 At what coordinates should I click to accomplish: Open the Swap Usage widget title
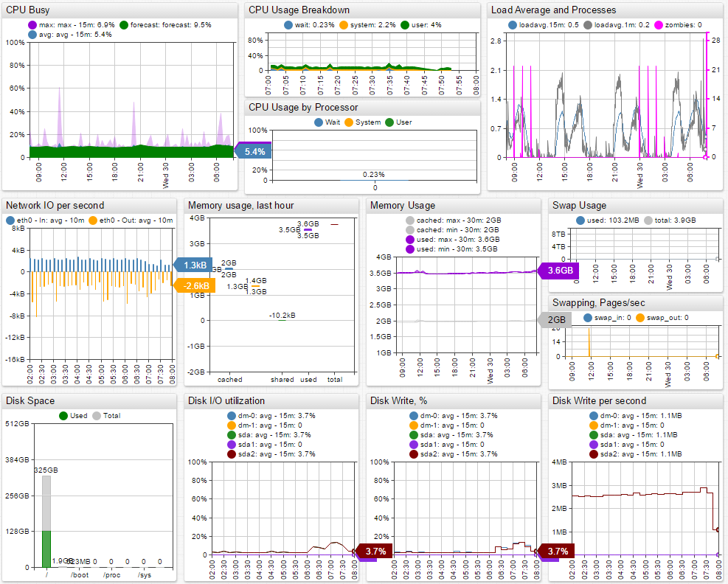[x=580, y=206]
